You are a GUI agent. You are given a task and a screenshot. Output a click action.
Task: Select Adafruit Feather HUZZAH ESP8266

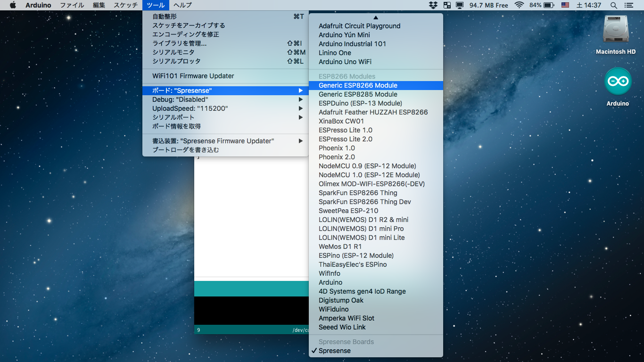coord(376,112)
